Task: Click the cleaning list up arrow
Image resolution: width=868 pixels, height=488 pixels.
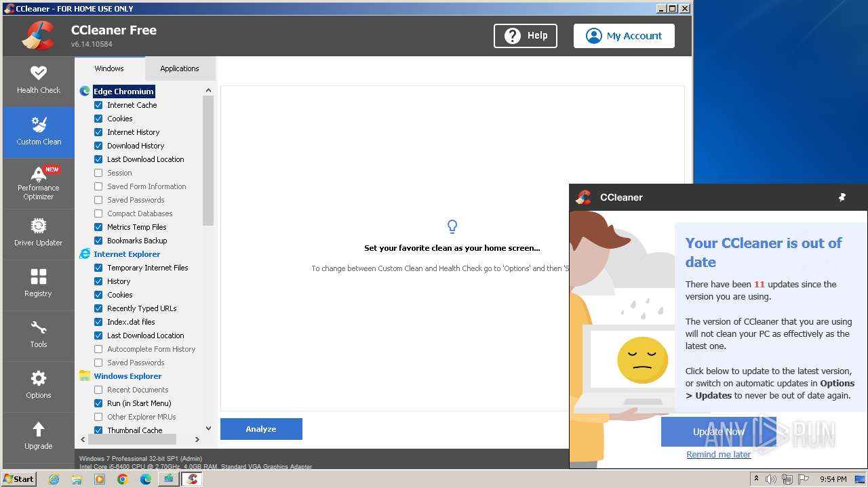Action: [208, 90]
